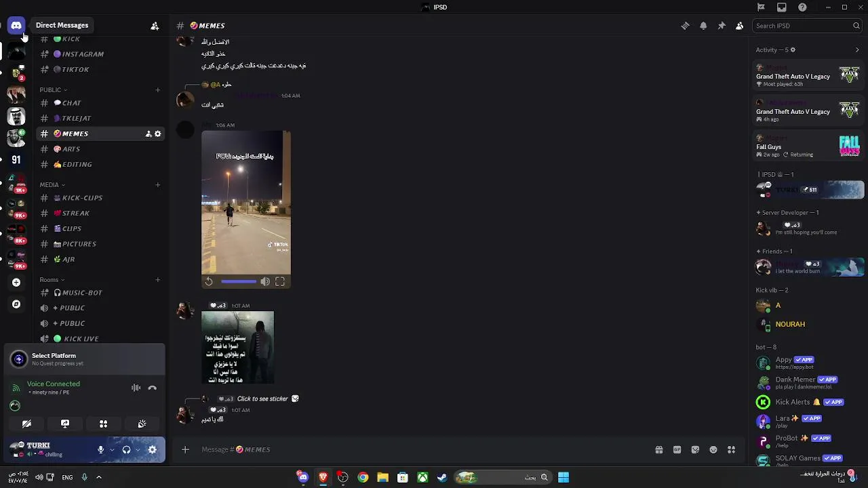Screen dimensions: 868x488
Task: Open Steam from the Windows taskbar
Action: pos(442,477)
